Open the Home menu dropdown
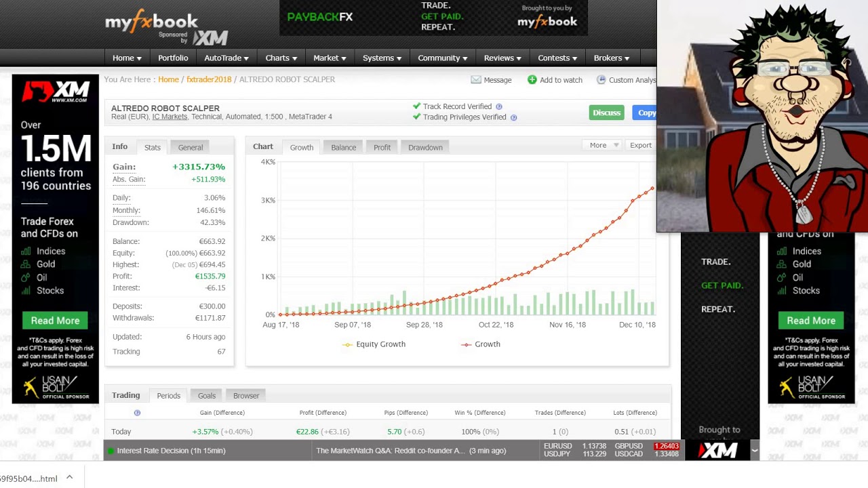Screen dimensions: 868x488 coord(127,58)
